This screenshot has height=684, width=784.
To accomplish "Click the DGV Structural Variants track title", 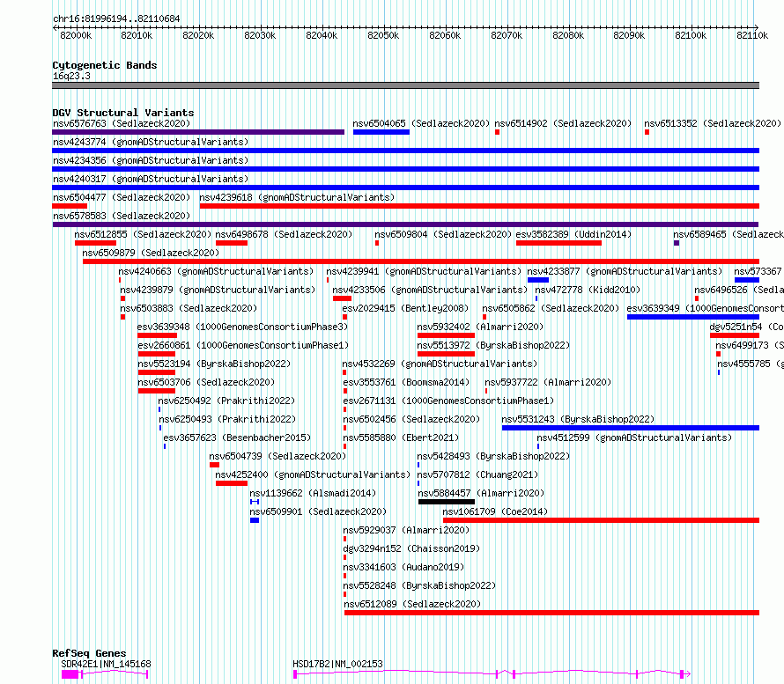I will (123, 113).
